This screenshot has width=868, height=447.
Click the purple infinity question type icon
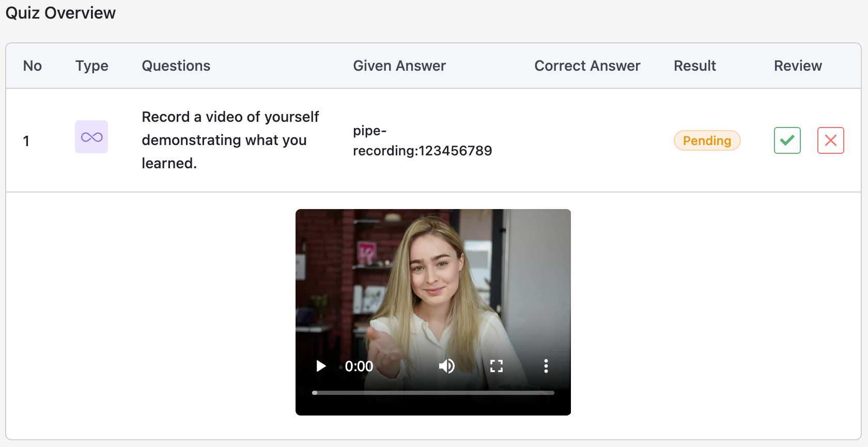91,137
